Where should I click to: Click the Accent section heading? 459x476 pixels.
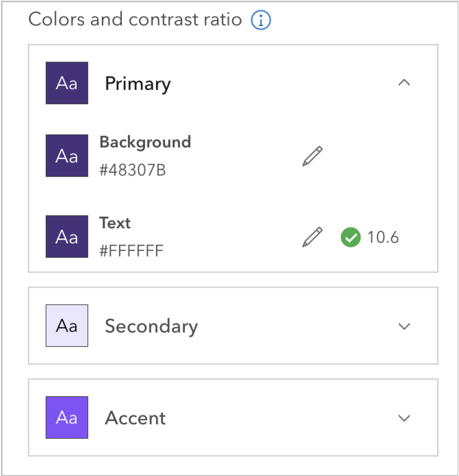coord(135,418)
